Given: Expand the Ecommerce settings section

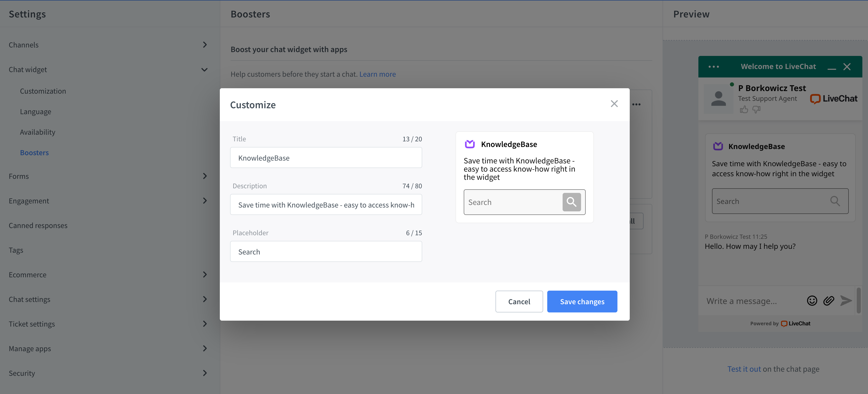Looking at the screenshot, I should 204,274.
